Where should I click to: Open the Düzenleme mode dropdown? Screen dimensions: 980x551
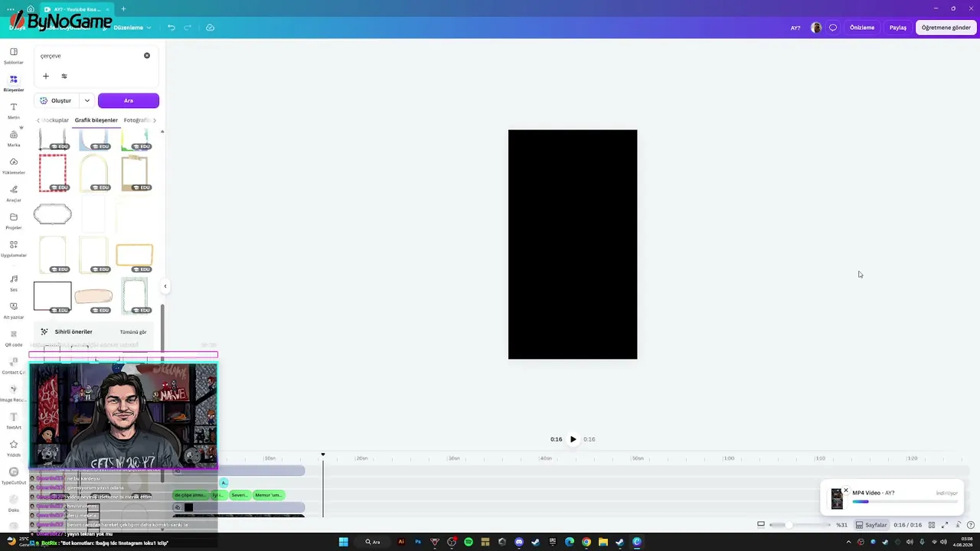132,28
